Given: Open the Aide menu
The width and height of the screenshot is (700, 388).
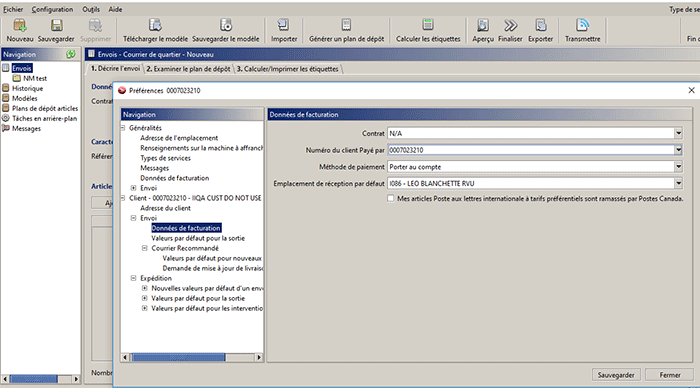Looking at the screenshot, I should pyautogui.click(x=115, y=9).
